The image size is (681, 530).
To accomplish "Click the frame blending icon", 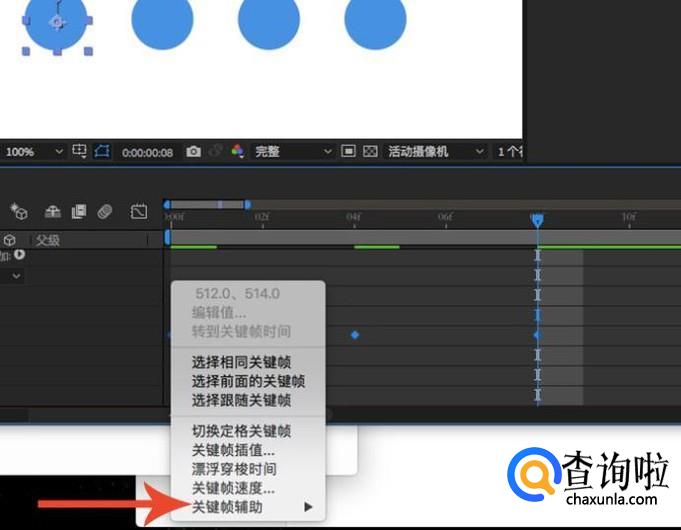I will tap(78, 211).
